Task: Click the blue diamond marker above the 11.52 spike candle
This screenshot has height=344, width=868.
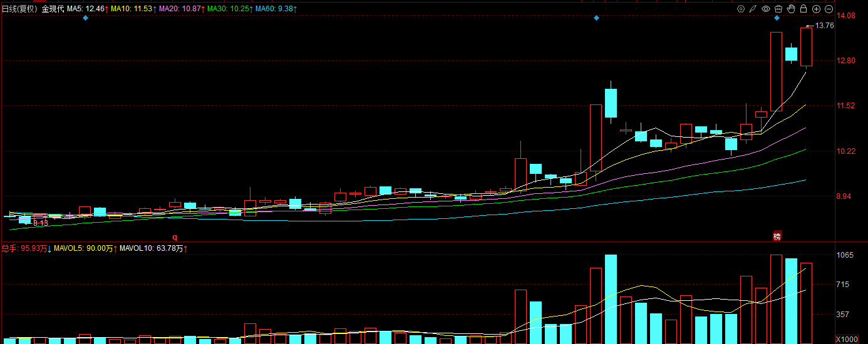Action: tap(596, 18)
